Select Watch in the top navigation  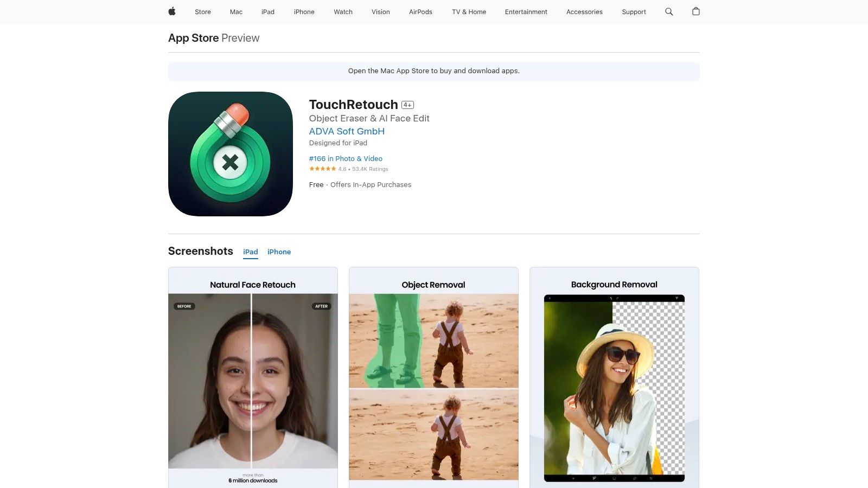(343, 12)
